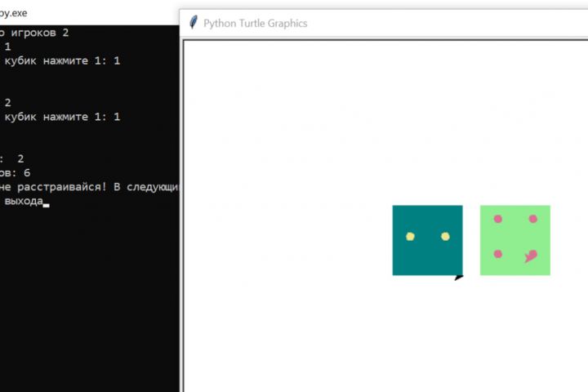The image size is (588, 392).
Task: Click the 'Python Turtle Graphics' window title
Action: tap(256, 23)
